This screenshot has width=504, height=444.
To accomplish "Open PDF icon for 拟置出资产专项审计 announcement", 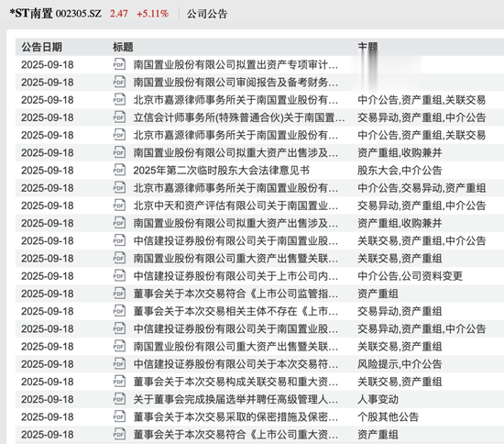I will [119, 64].
